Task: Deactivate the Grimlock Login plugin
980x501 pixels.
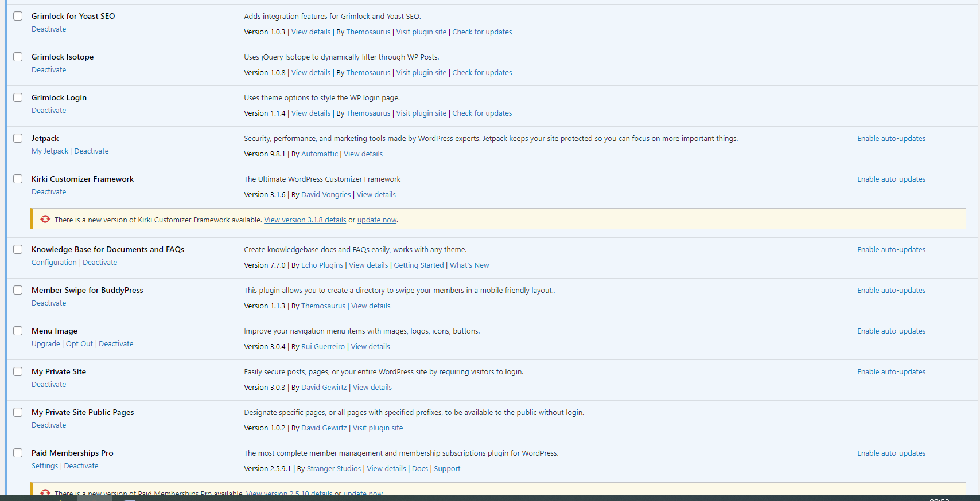Action: (x=49, y=111)
